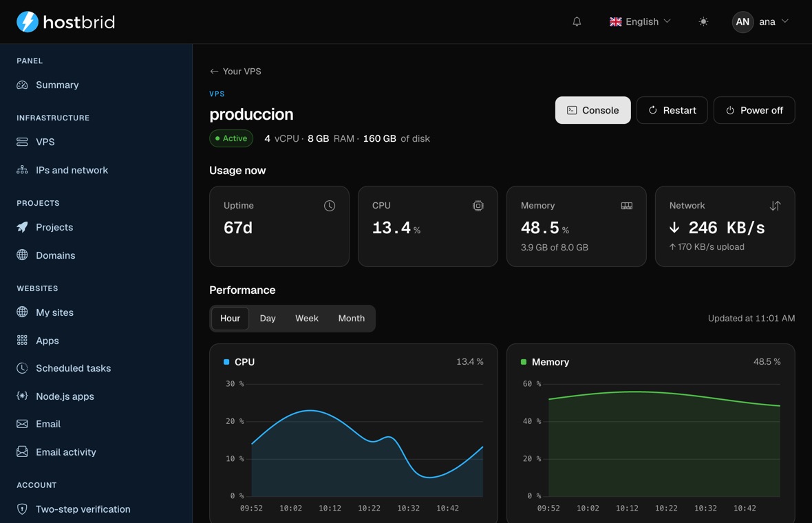
Task: Click the back arrow icon
Action: 214,72
